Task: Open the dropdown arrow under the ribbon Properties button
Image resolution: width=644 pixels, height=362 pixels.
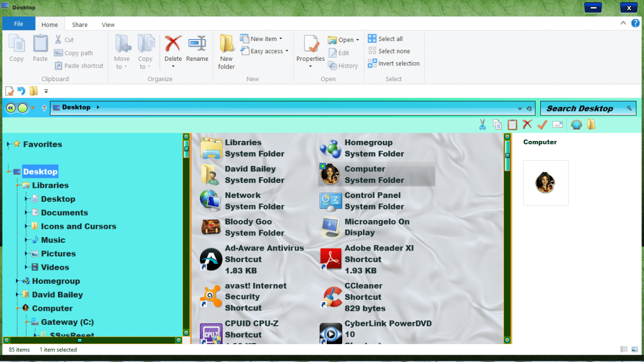Action: (x=310, y=67)
